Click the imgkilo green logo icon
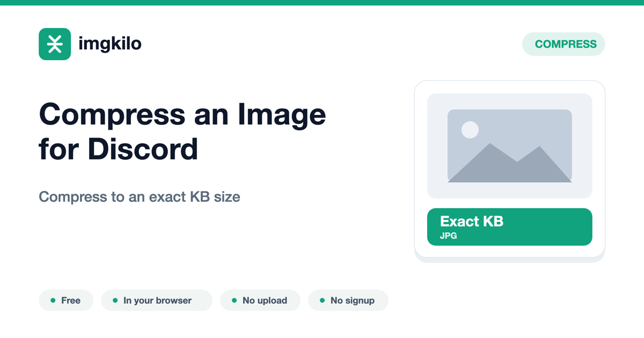Viewport: 644px width, 338px height. tap(55, 44)
